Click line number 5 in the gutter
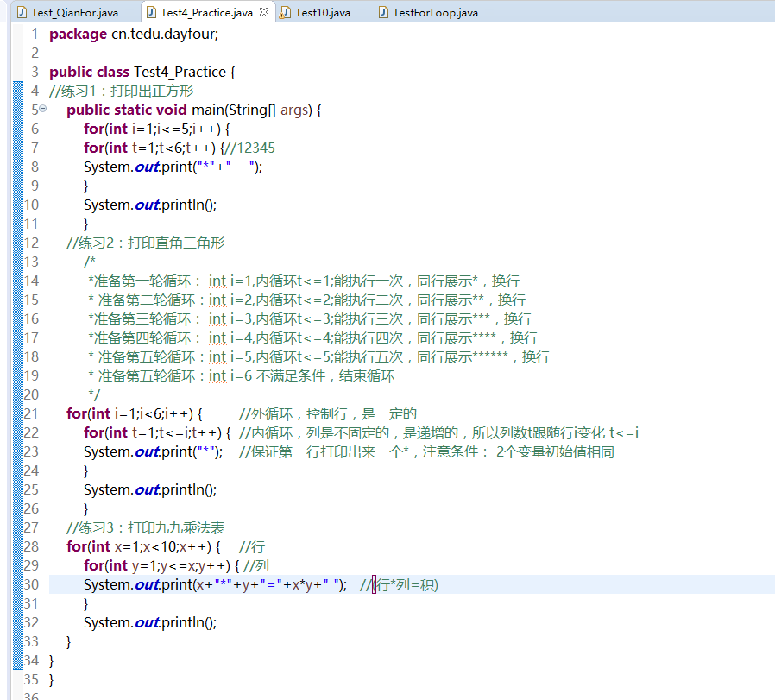Screen dimensions: 775x700 coord(35,110)
